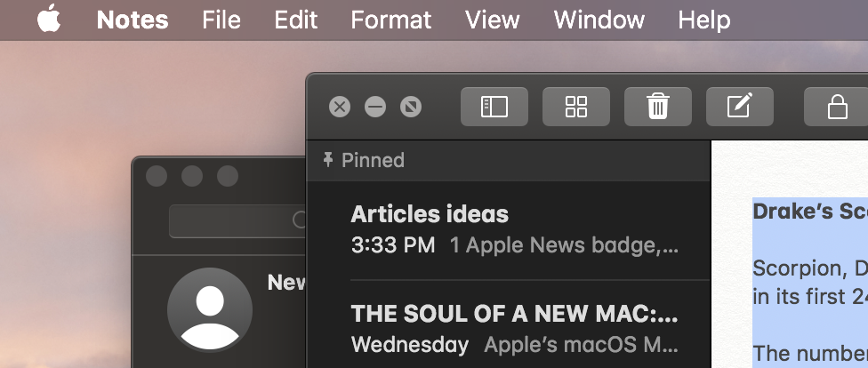
Task: Open the Apple menu
Action: (49, 20)
